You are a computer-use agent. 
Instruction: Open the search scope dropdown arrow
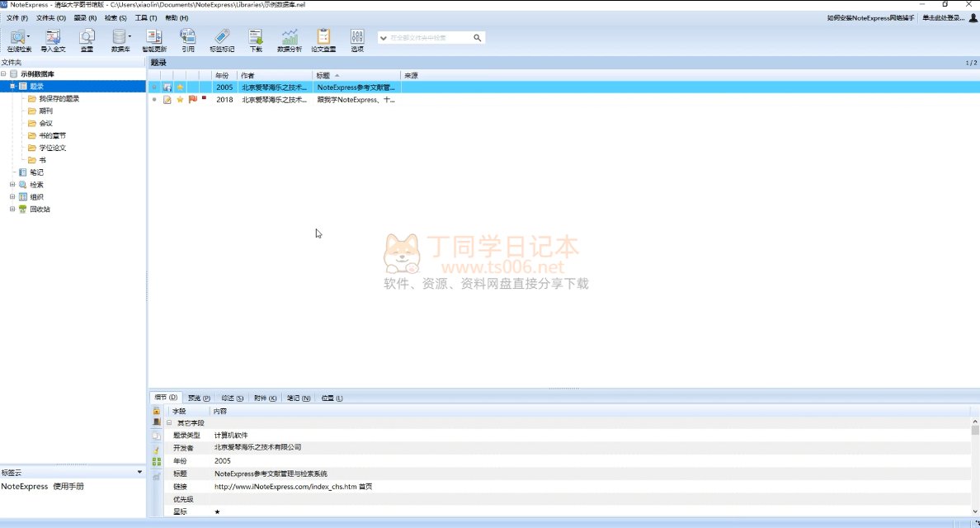(383, 38)
